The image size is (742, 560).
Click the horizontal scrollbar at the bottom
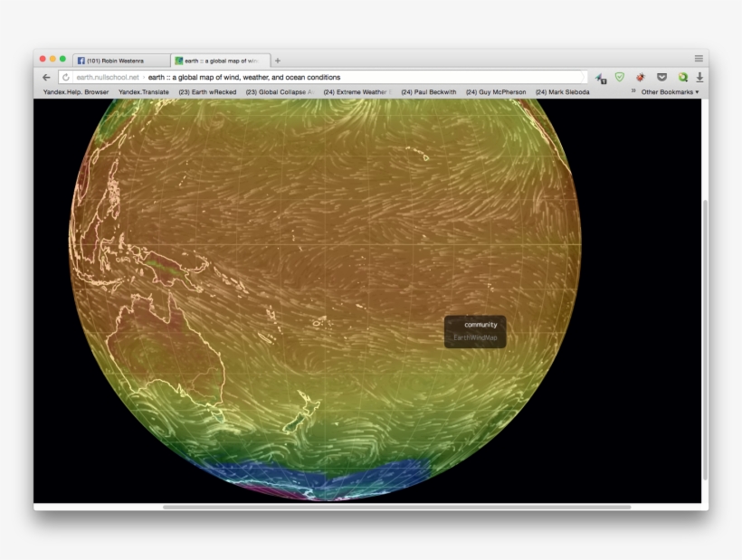396,507
